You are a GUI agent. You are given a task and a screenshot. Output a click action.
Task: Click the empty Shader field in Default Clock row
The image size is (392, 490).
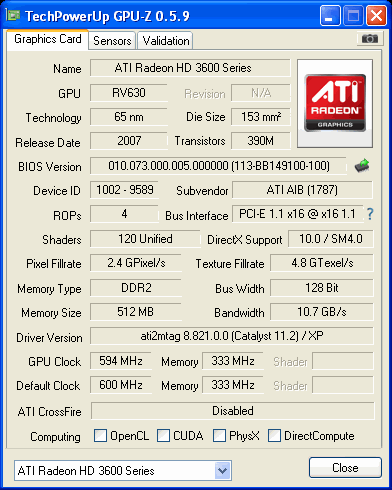tap(343, 385)
